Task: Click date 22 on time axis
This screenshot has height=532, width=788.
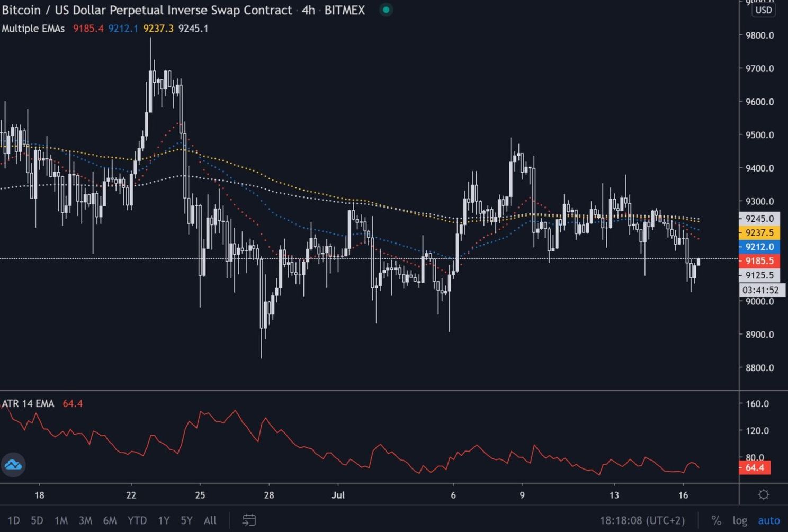Action: pyautogui.click(x=131, y=495)
